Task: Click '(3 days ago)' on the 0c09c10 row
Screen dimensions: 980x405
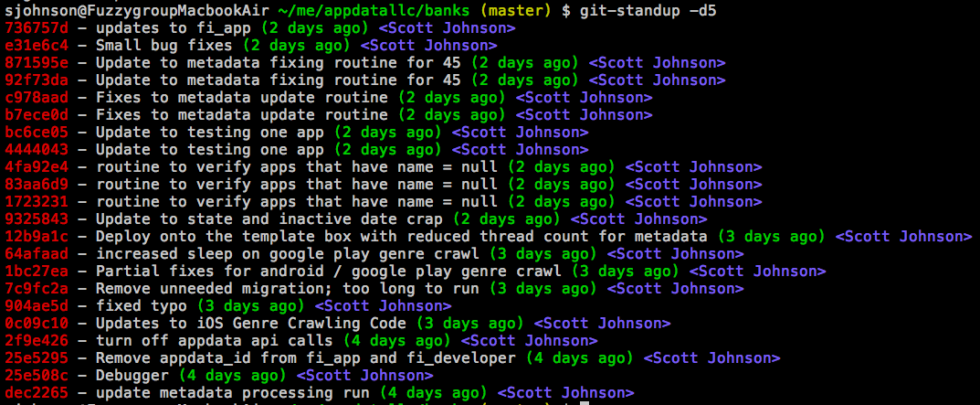Action: 470,324
